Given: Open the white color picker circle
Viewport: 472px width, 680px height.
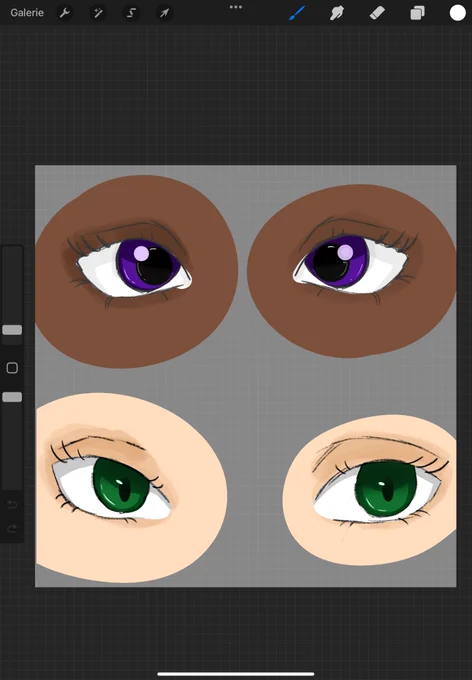Looking at the screenshot, I should [x=457, y=13].
